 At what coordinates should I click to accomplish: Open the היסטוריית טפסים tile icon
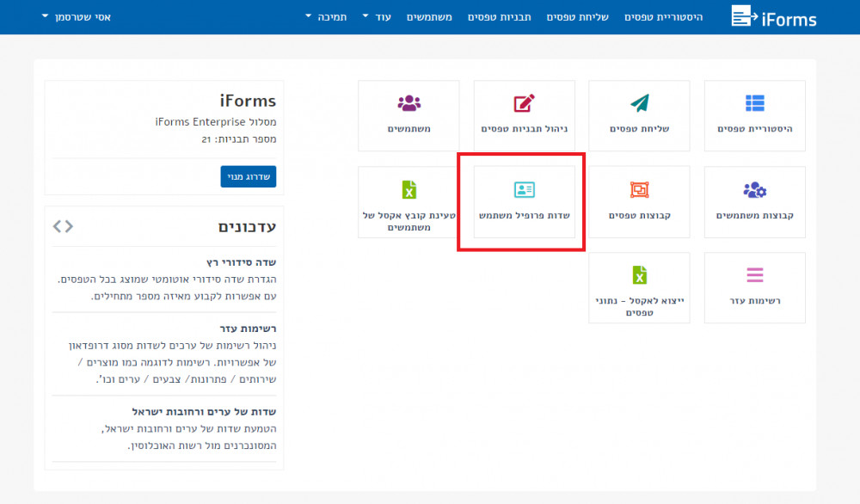[x=755, y=103]
